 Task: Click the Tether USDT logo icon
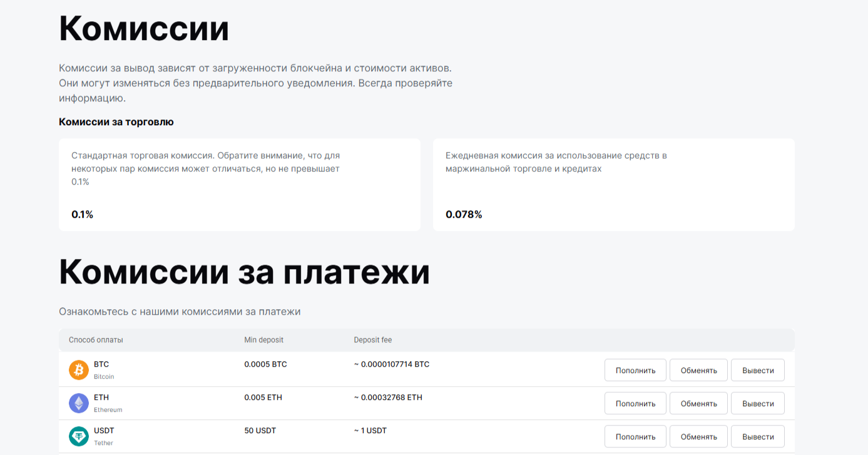79,436
